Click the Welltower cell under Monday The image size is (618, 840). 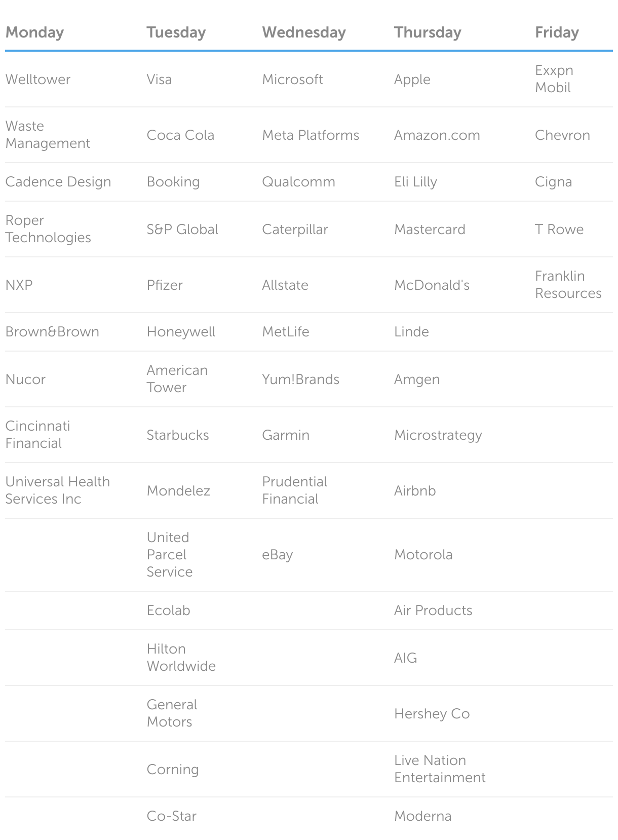pyautogui.click(x=38, y=80)
